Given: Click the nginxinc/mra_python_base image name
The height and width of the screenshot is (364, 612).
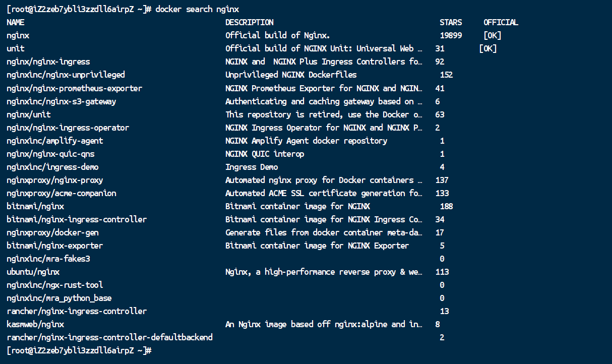Looking at the screenshot, I should pos(59,298).
